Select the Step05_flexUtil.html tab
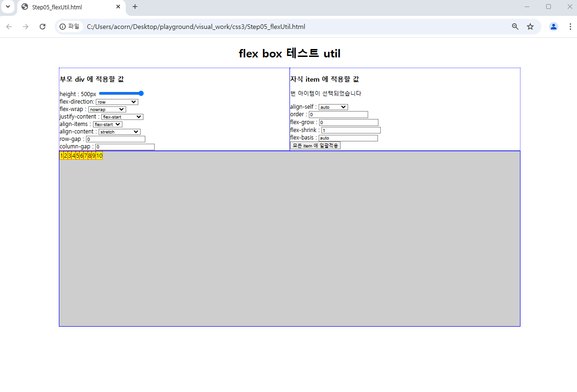This screenshot has width=577, height=392. pyautogui.click(x=71, y=7)
